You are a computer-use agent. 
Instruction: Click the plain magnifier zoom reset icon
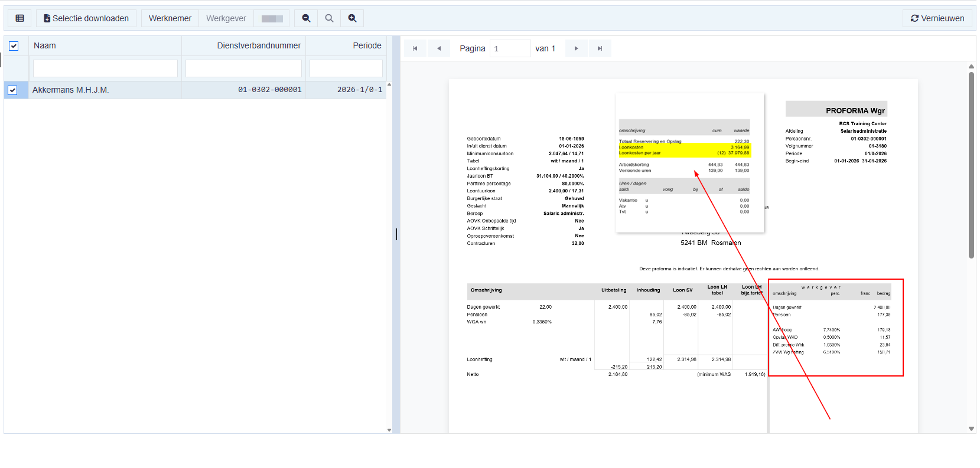tap(329, 18)
